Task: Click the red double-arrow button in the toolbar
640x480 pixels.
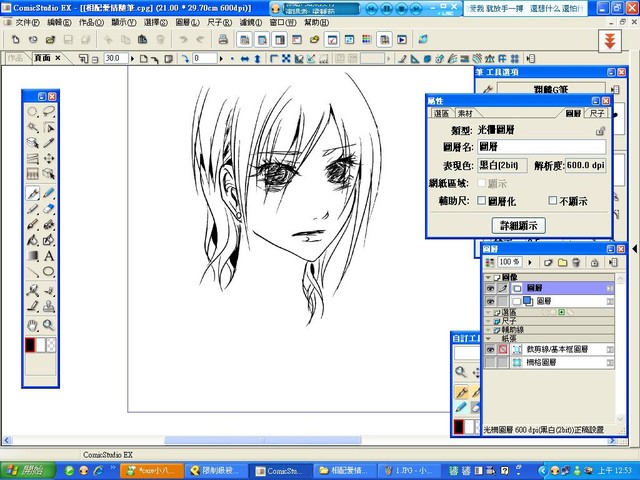Action: pos(610,41)
